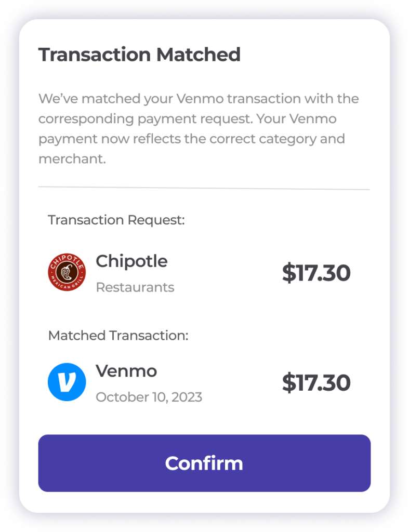Viewport: 409px width, 532px height.
Task: Click the horizontal divider line
Action: point(204,189)
